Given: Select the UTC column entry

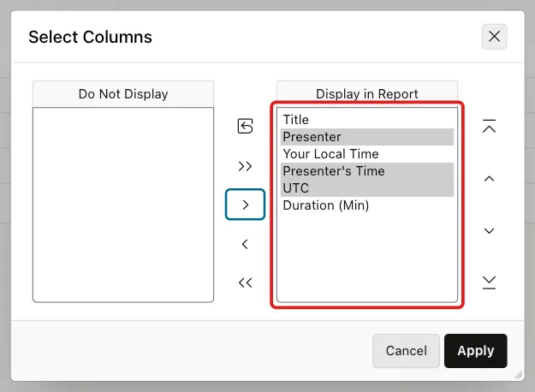Looking at the screenshot, I should (x=367, y=188).
